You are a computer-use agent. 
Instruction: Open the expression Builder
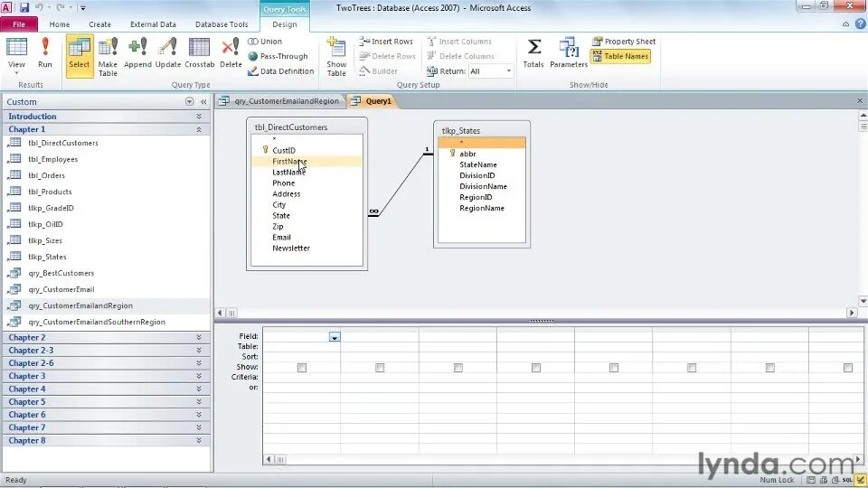coord(378,71)
